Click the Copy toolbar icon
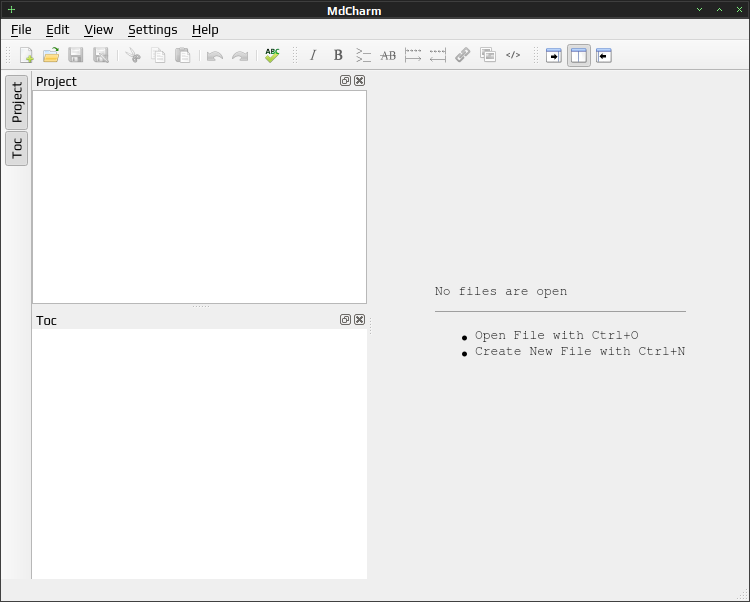Viewport: 750px width, 602px height. tap(158, 55)
